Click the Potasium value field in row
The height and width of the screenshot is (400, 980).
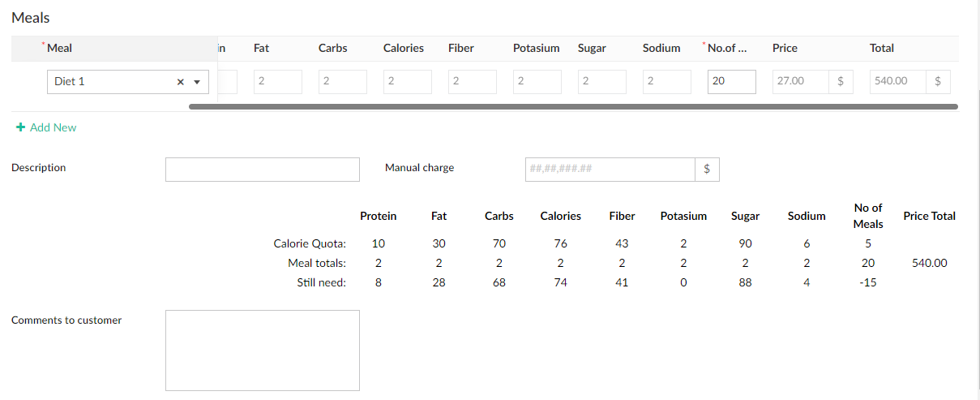[537, 81]
